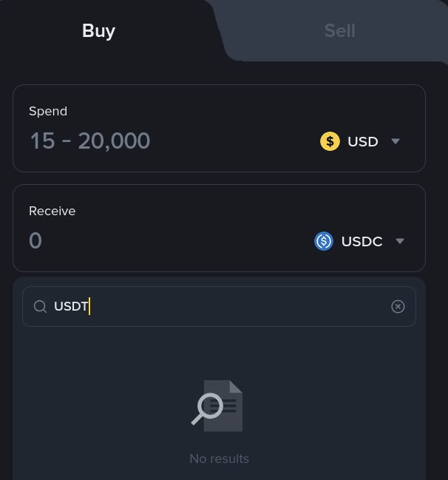Collapse the USDC token dropdown arrow
The width and height of the screenshot is (448, 480).
tap(400, 241)
